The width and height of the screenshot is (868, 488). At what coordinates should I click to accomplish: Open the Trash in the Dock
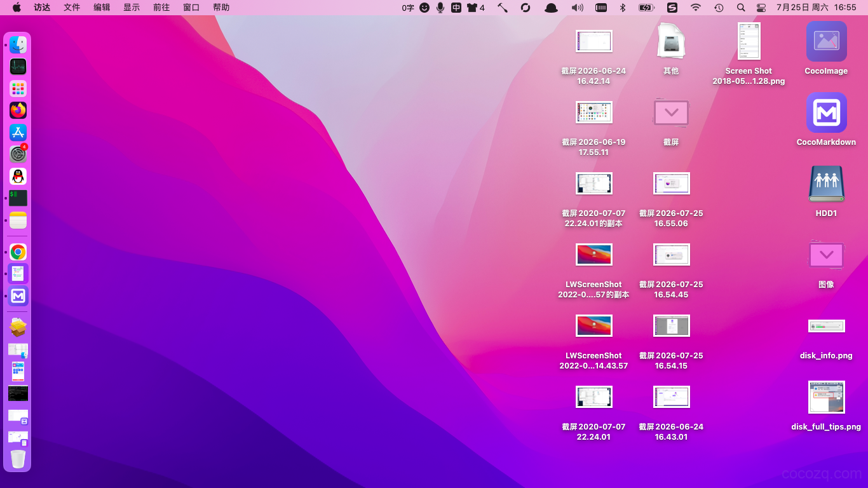click(x=18, y=459)
